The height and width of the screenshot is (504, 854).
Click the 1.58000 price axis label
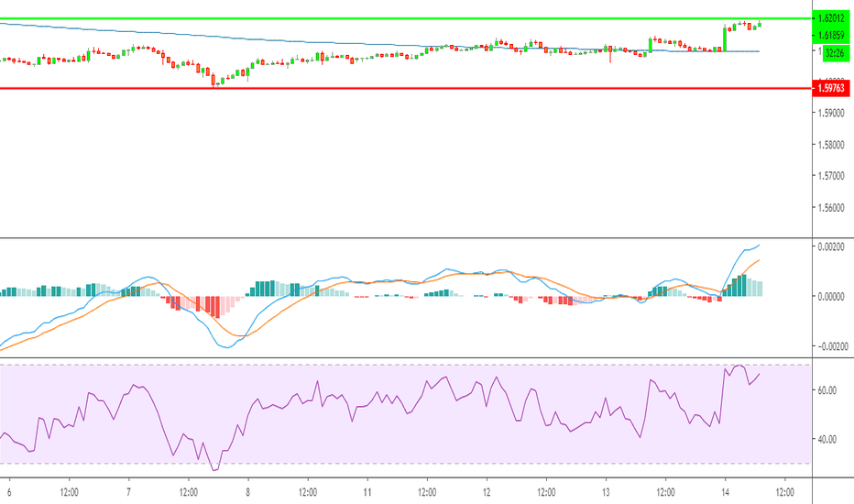tap(832, 145)
